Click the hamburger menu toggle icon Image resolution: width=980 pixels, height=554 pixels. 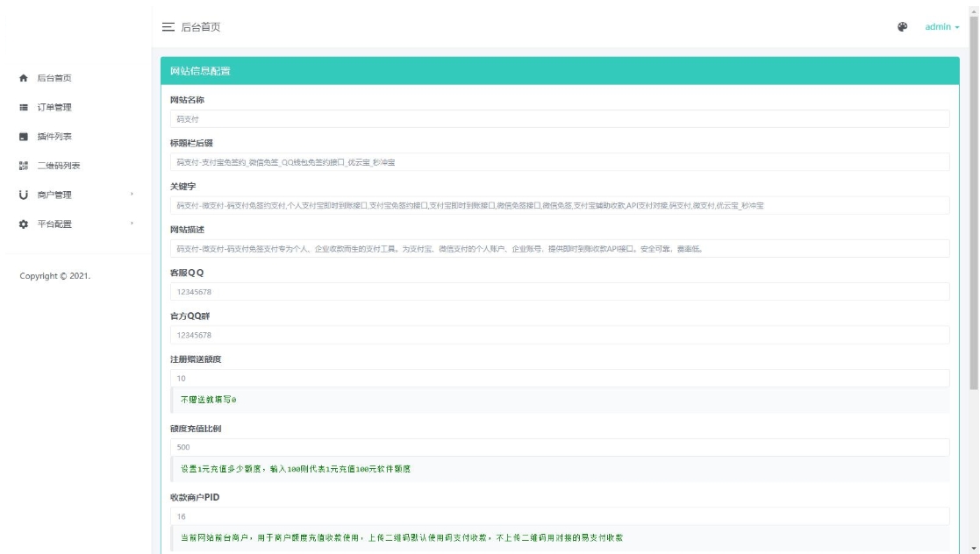click(168, 27)
